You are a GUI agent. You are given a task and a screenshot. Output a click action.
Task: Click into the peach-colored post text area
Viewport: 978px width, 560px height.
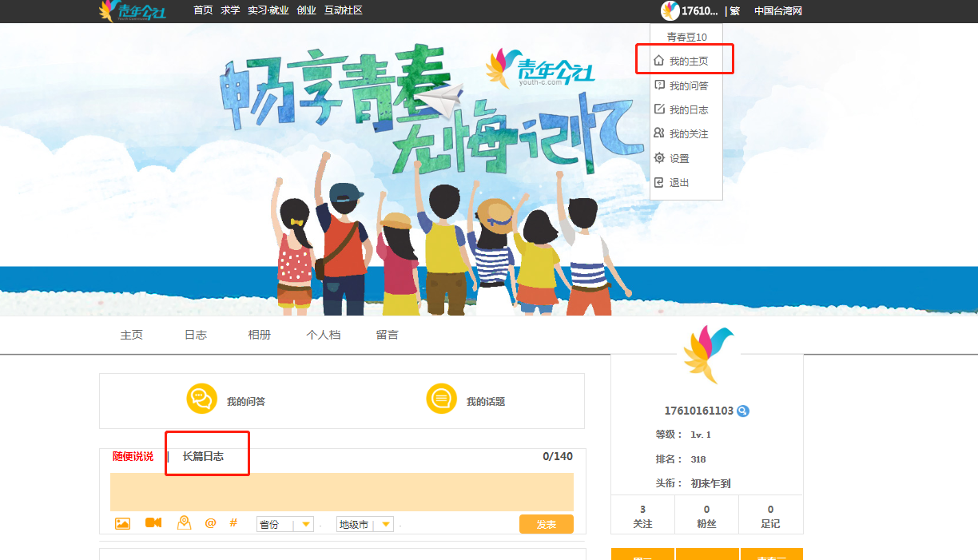pos(341,491)
